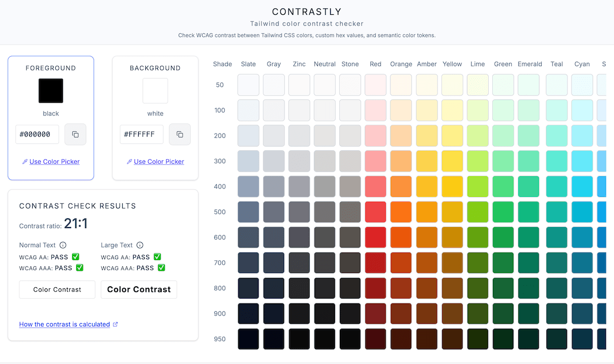Click the 'black' foreground color name
614x364 pixels.
tap(51, 113)
